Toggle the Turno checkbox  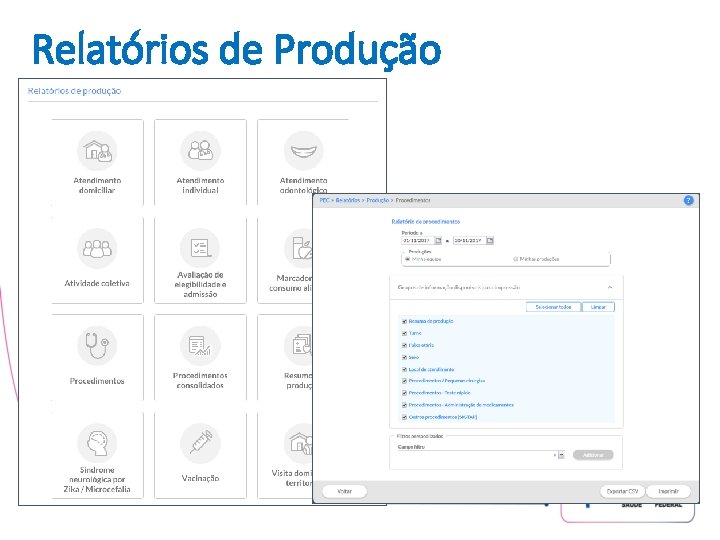pyautogui.click(x=405, y=333)
